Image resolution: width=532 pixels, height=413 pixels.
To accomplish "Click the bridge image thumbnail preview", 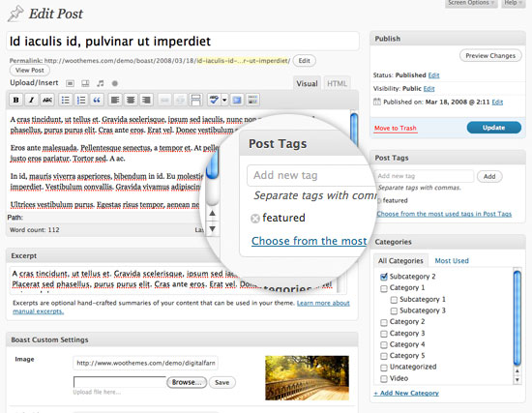I will pyautogui.click(x=307, y=378).
